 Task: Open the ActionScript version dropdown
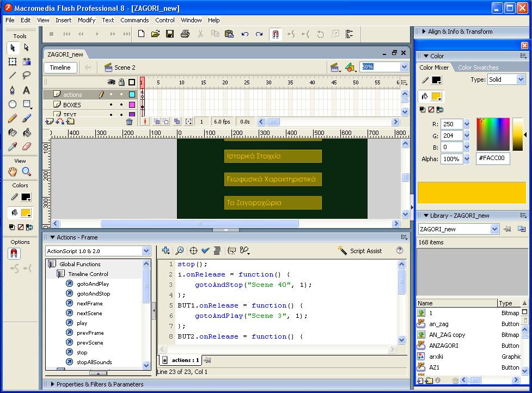[x=146, y=251]
